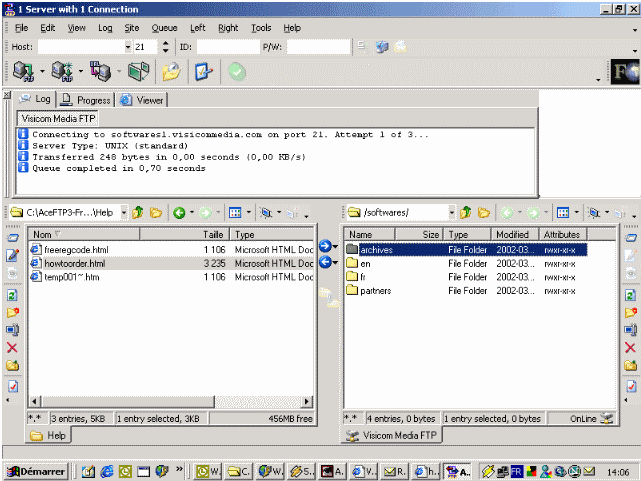Open the Queue menu
This screenshot has height=481, width=641.
[x=164, y=28]
